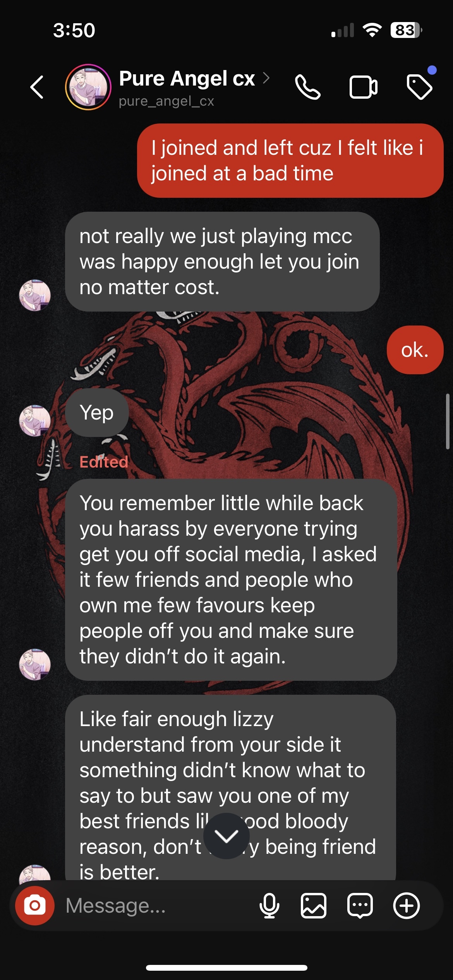Jump to latest messages with the down chevron

[x=226, y=836]
